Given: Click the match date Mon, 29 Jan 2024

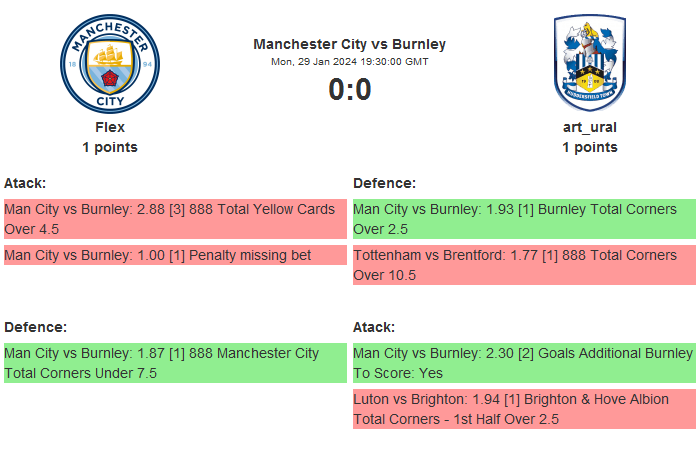Looking at the screenshot, I should [x=350, y=61].
